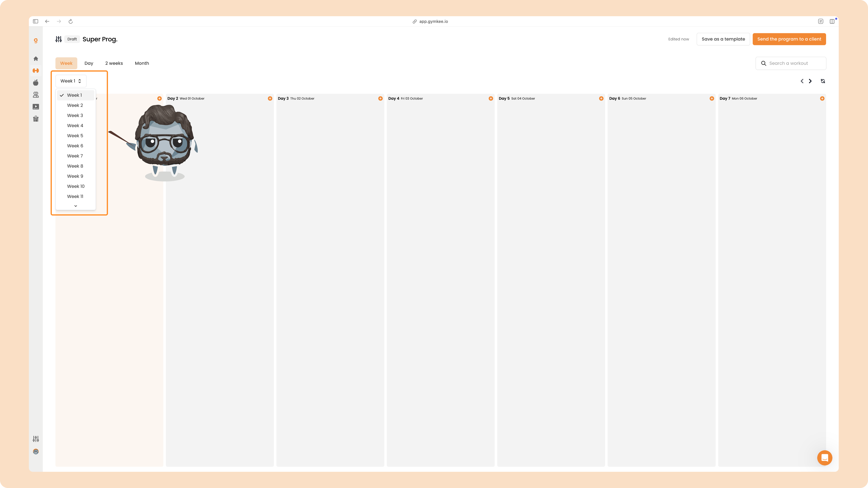Image resolution: width=868 pixels, height=488 pixels.
Task: Add a workout to Day 4
Action: [491, 98]
